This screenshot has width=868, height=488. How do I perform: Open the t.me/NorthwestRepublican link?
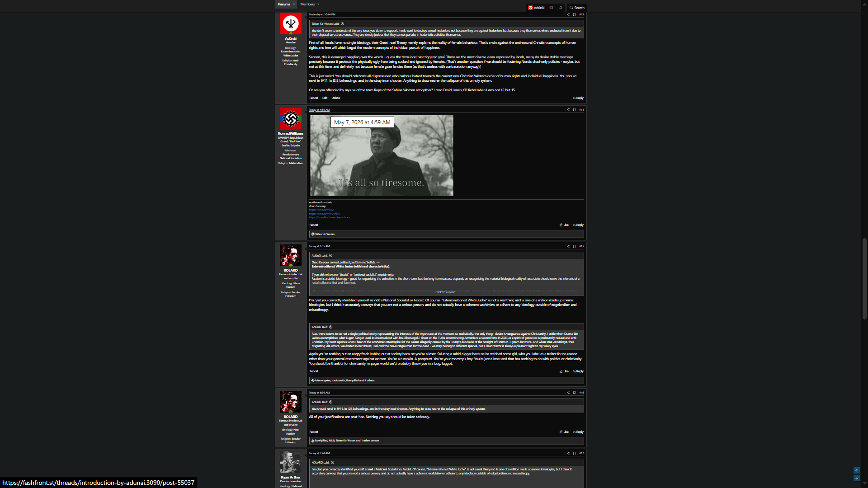click(330, 217)
